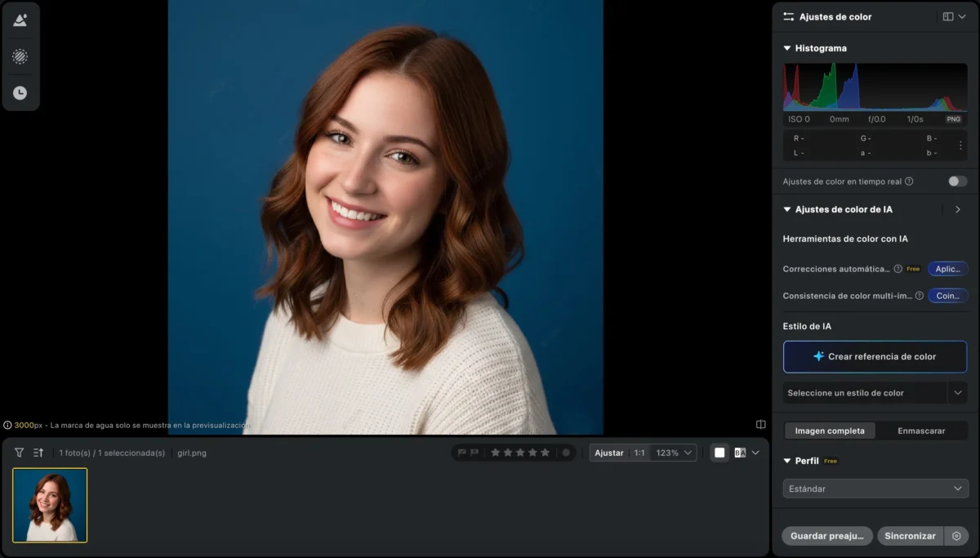This screenshot has width=980, height=558.
Task: Select the circular texture tool icon
Action: coord(20,56)
